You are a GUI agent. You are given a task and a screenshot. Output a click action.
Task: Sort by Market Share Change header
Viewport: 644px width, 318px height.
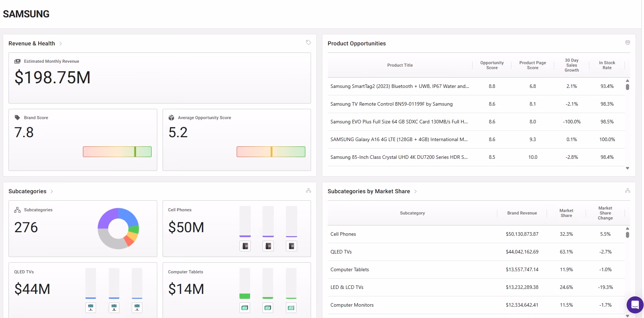tap(605, 213)
